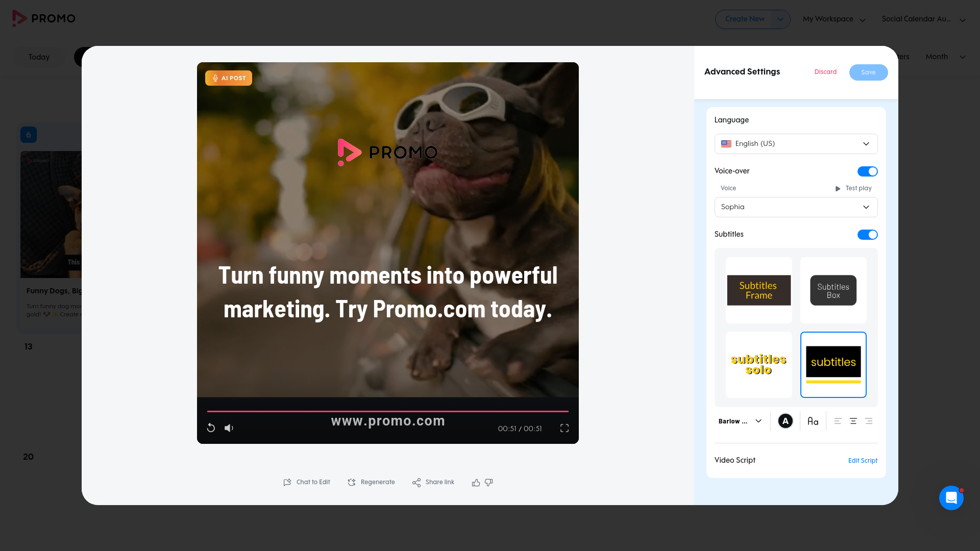Change subtitle text case with Aa icon

813,421
